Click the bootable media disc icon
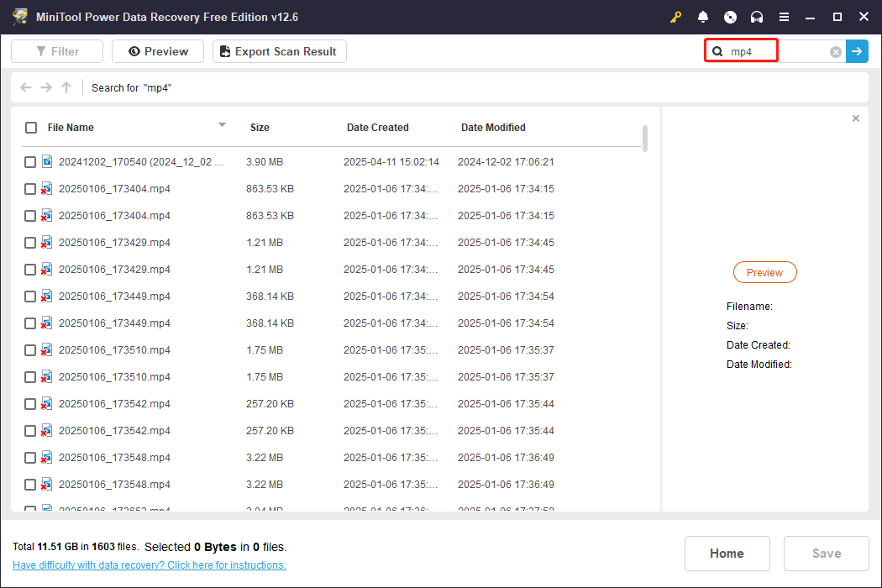The height and width of the screenshot is (588, 882). [x=730, y=16]
